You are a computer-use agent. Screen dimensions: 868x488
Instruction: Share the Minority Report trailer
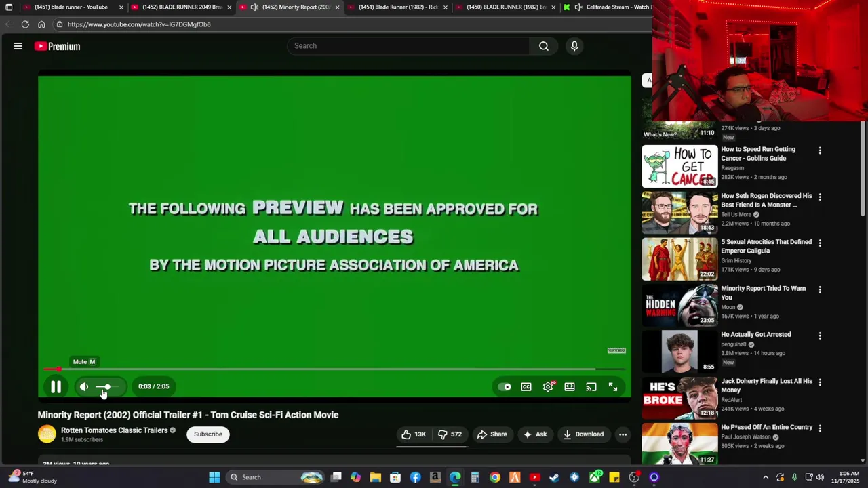point(492,434)
